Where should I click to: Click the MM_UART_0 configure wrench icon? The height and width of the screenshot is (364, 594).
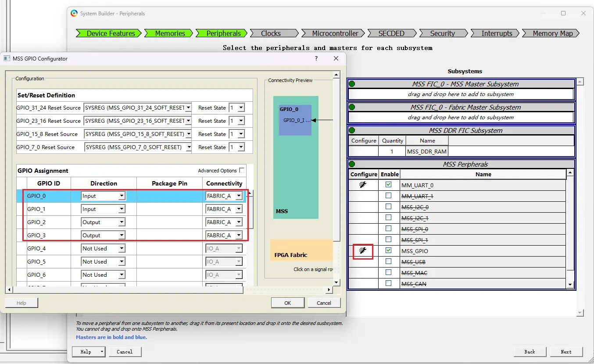point(363,185)
